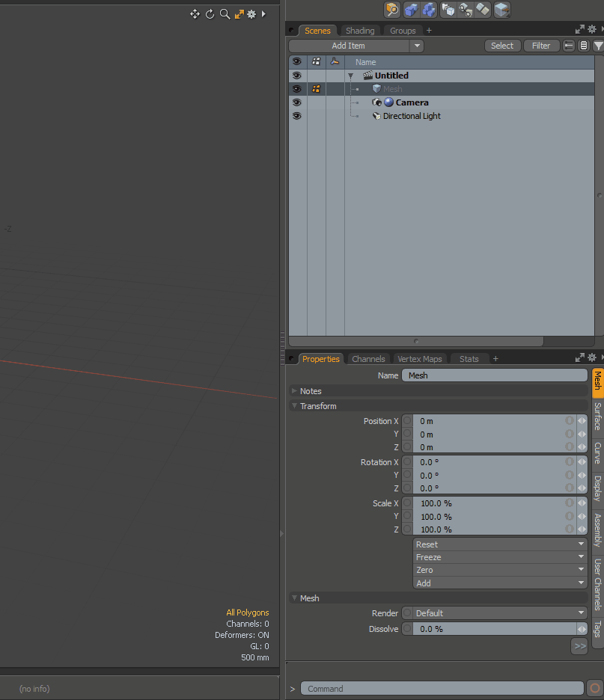This screenshot has height=700, width=604.
Task: Click the record circle next to the Command field
Action: pyautogui.click(x=594, y=688)
